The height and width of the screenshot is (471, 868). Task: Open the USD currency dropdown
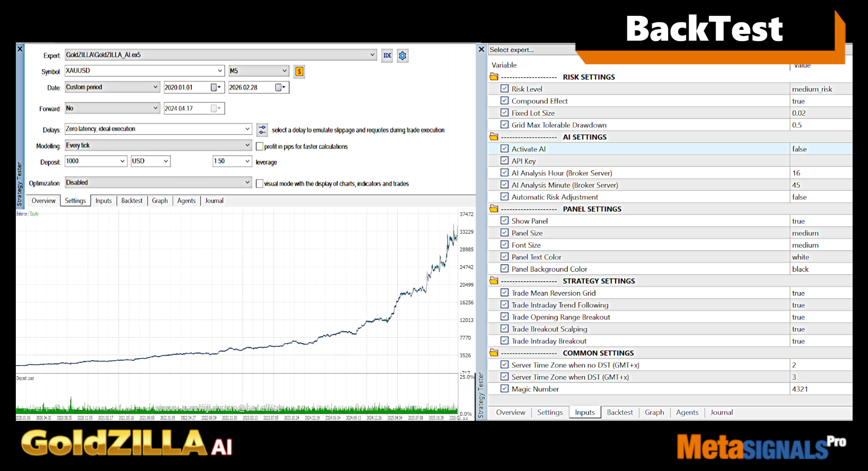[x=166, y=161]
